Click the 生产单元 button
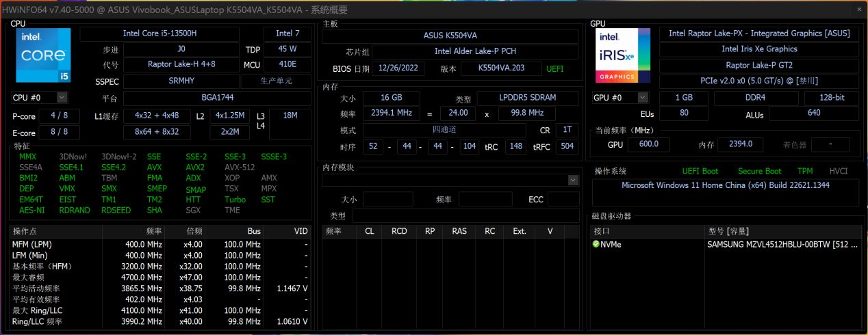The width and height of the screenshot is (868, 335). (x=285, y=81)
